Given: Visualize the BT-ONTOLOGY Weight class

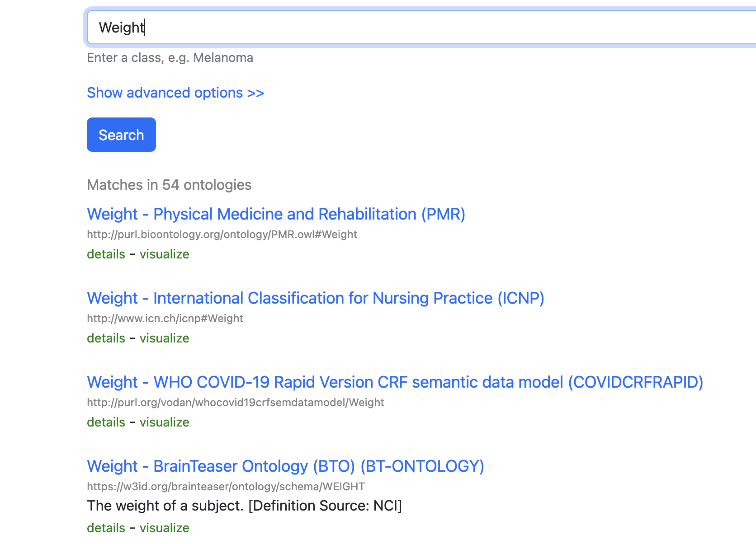Looking at the screenshot, I should 164,528.
